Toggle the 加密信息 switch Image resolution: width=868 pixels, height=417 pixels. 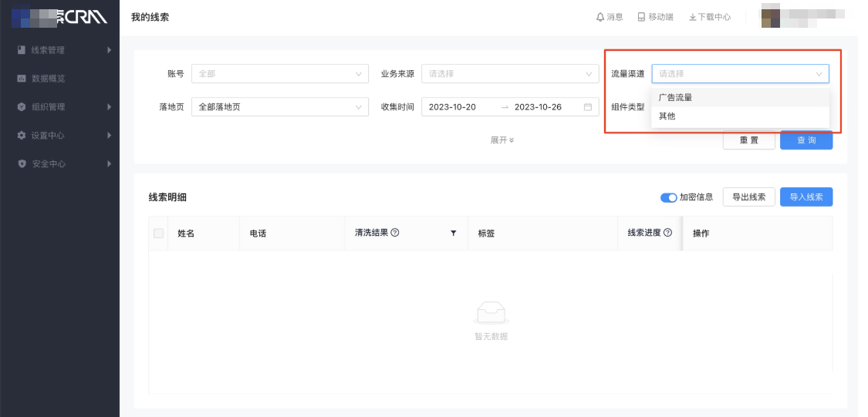tap(669, 197)
